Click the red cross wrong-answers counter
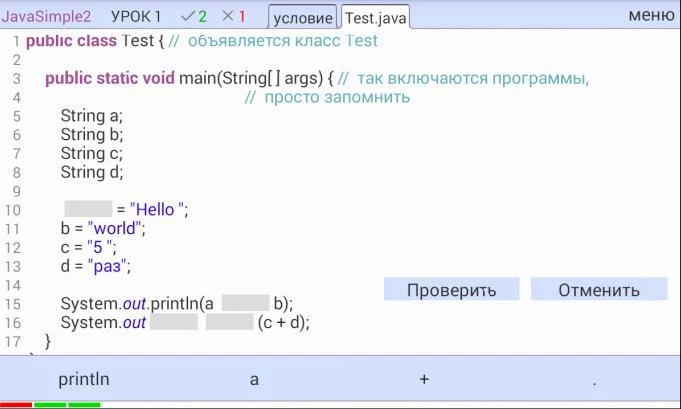The image size is (681, 409). click(234, 16)
